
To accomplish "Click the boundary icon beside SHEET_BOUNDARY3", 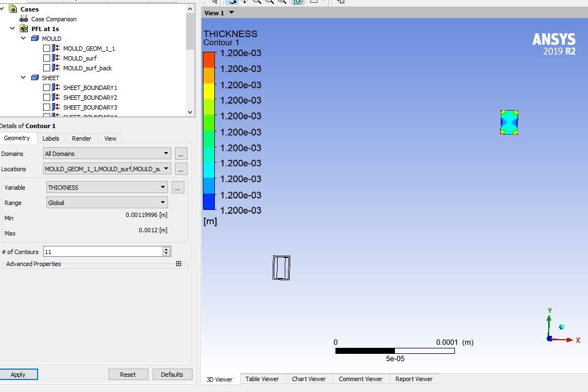I will click(x=56, y=107).
